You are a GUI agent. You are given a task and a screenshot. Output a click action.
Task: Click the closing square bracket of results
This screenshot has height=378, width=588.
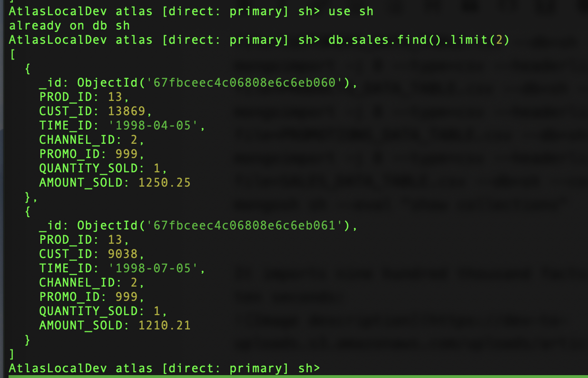point(12,354)
